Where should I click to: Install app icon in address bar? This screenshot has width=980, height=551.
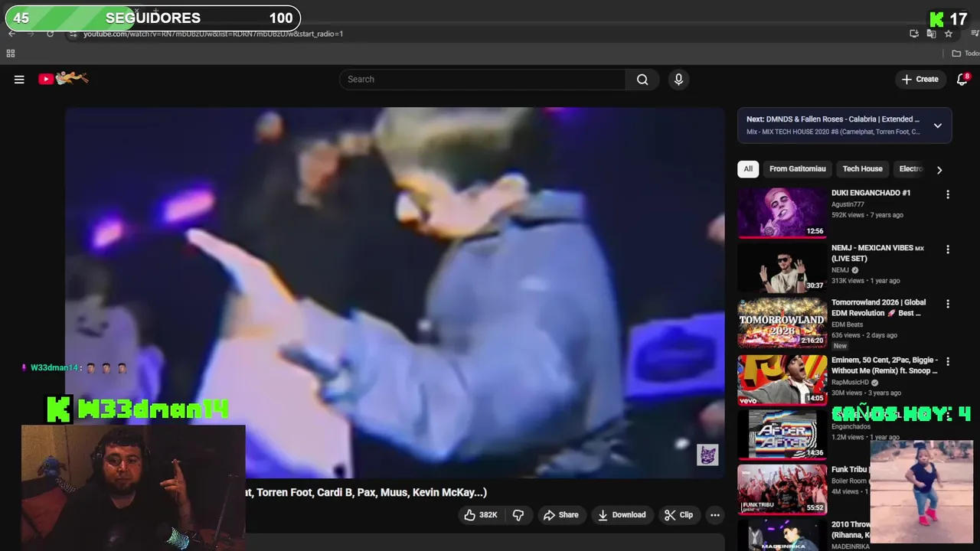tap(914, 34)
